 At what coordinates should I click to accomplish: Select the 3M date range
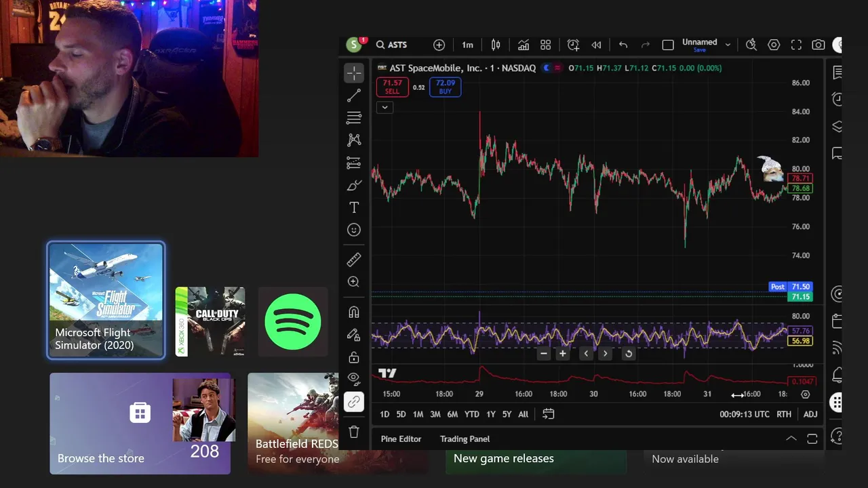[x=435, y=414]
